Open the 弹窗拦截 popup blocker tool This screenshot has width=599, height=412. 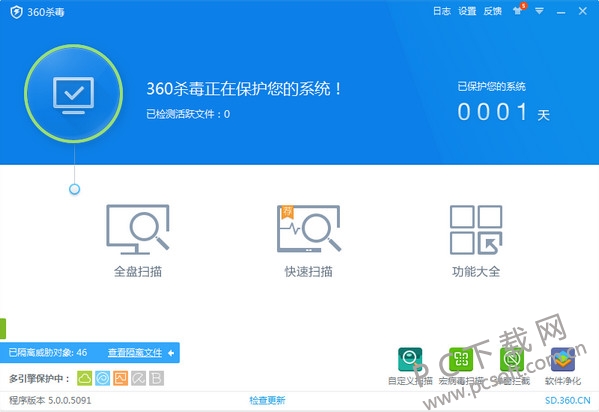point(512,366)
